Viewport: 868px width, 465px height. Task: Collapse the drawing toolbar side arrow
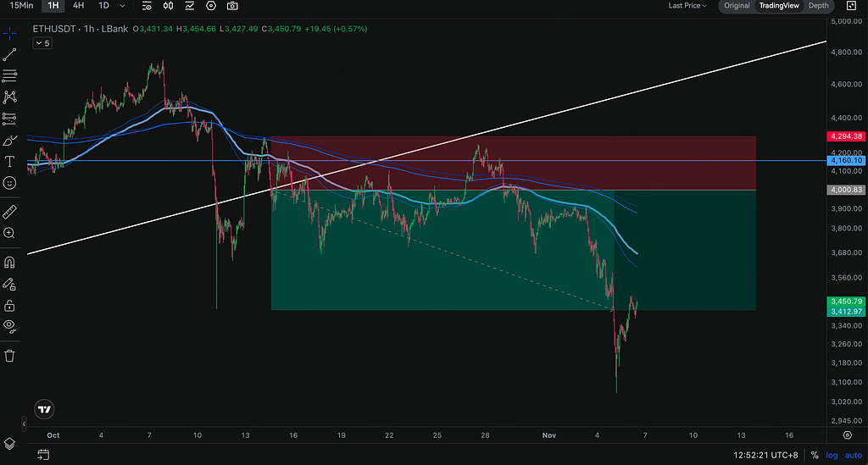[x=24, y=423]
